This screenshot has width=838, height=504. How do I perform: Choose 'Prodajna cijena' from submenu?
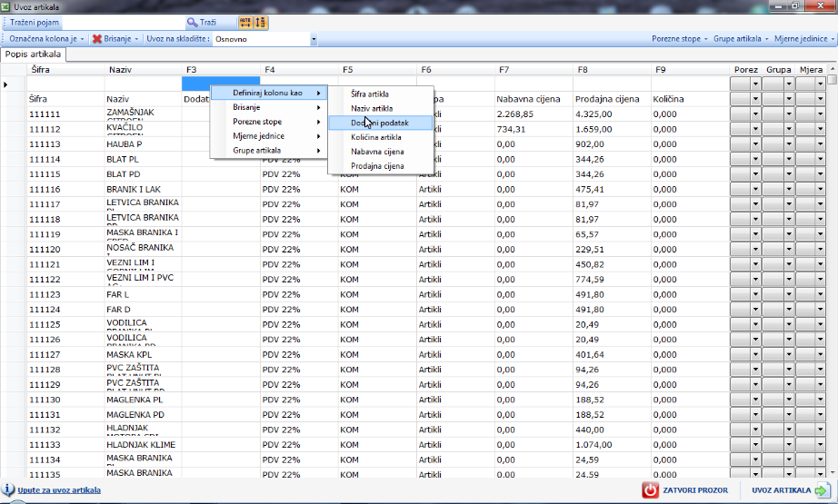[381, 166]
